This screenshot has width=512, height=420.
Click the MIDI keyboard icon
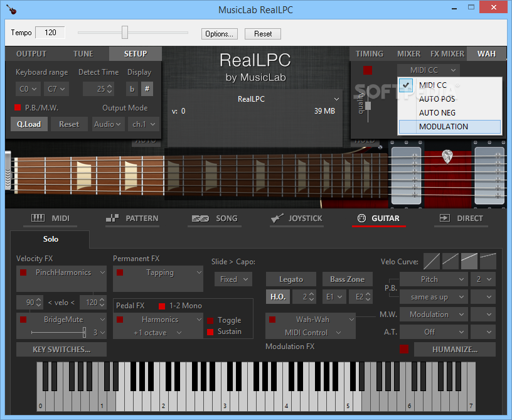(38, 218)
